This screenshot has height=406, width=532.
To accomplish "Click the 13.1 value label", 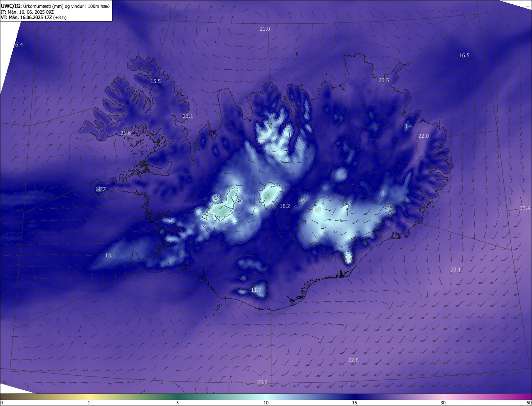I will 110,255.
